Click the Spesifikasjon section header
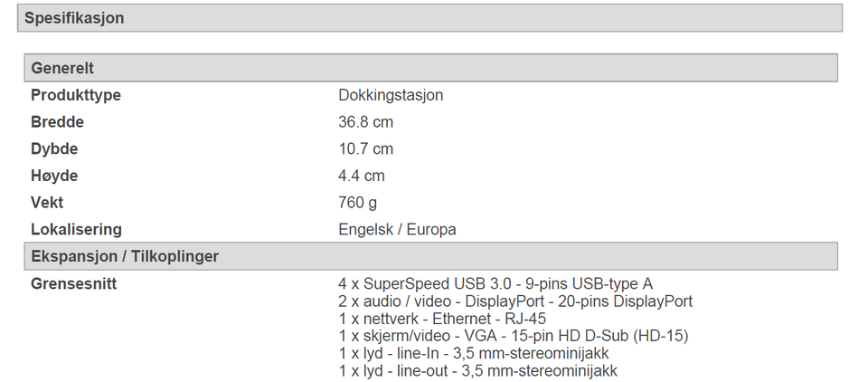868x382 pixels. (x=74, y=18)
